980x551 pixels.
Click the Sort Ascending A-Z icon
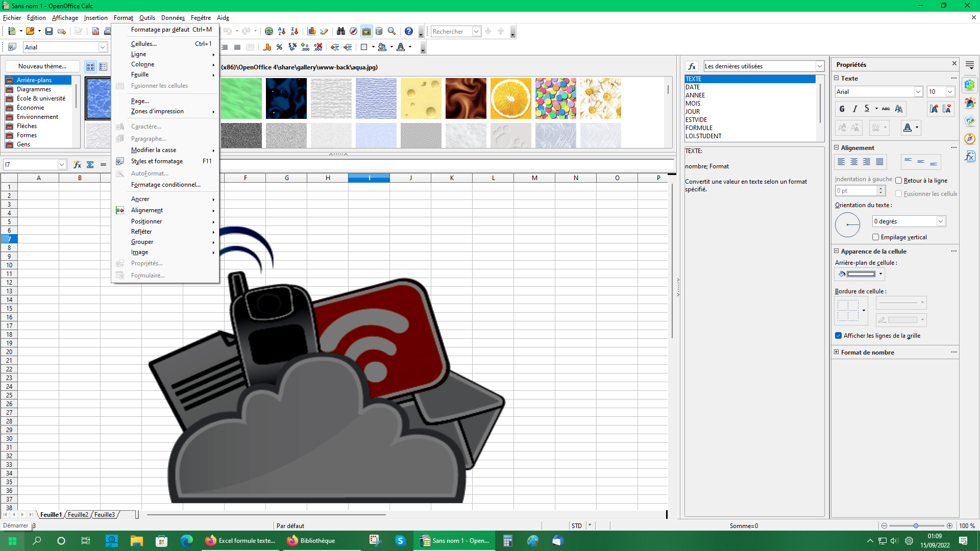[281, 31]
